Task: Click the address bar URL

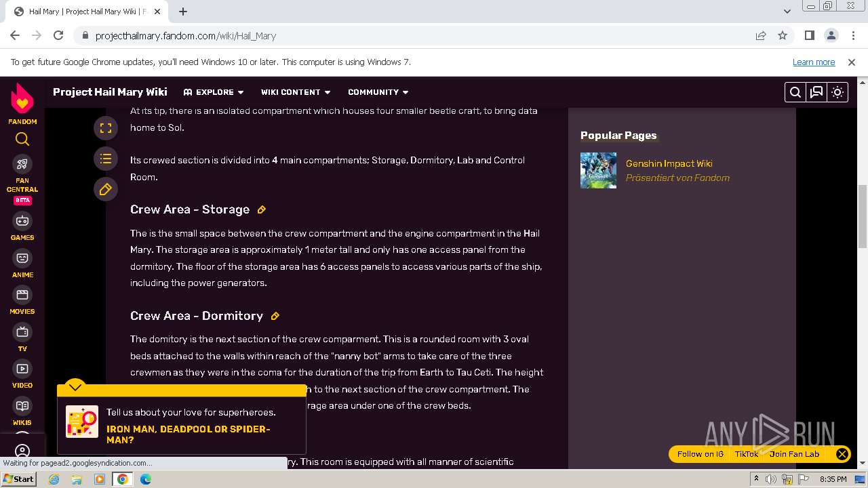Action: [x=186, y=36]
